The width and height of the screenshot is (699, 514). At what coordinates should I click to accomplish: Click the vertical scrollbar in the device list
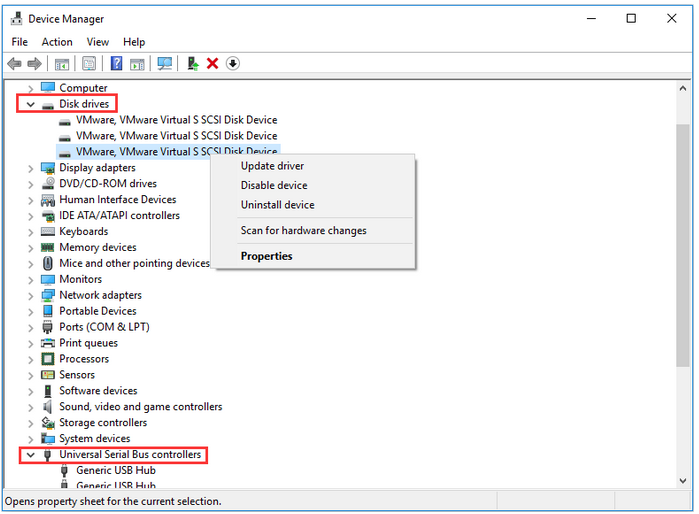[x=683, y=300]
